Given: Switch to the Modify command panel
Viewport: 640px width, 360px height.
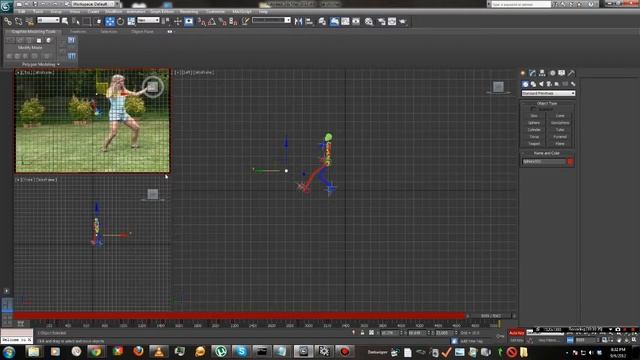Looking at the screenshot, I should 532,73.
